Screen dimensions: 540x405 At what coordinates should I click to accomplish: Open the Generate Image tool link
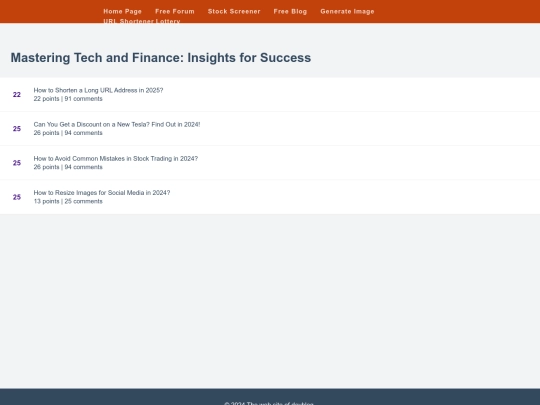(347, 11)
